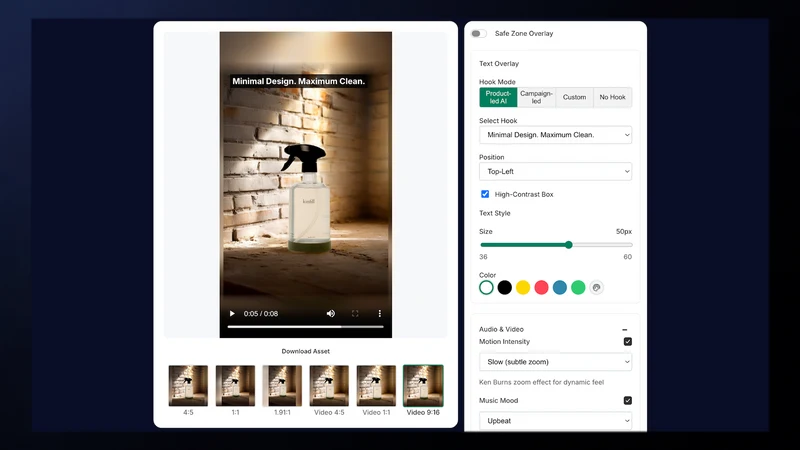Pick the green text color swatch

(x=578, y=287)
